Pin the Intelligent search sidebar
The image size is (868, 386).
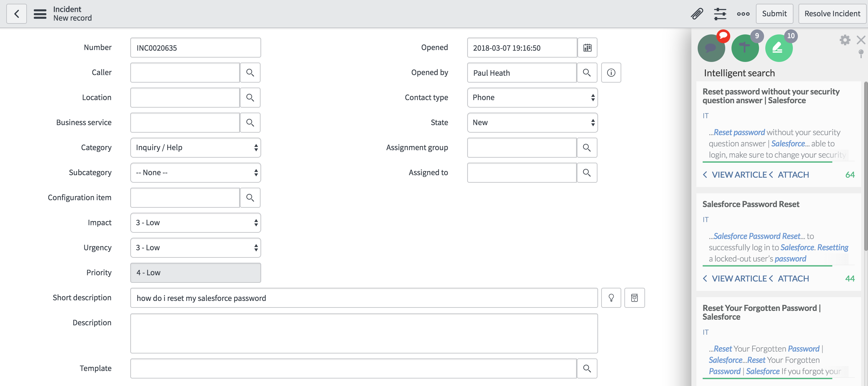point(860,53)
